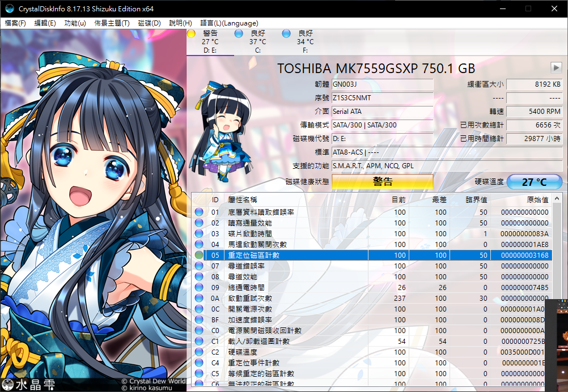
Task: Click the green status orb of attribute 05
Action: pos(199,255)
